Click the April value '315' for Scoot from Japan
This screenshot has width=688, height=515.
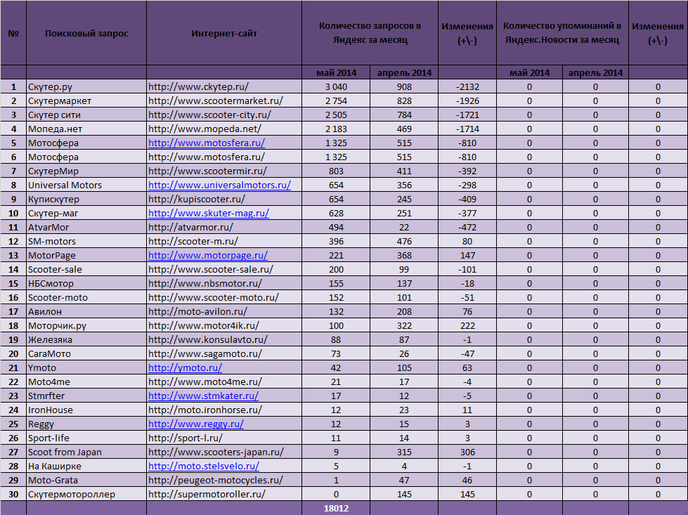click(x=404, y=452)
